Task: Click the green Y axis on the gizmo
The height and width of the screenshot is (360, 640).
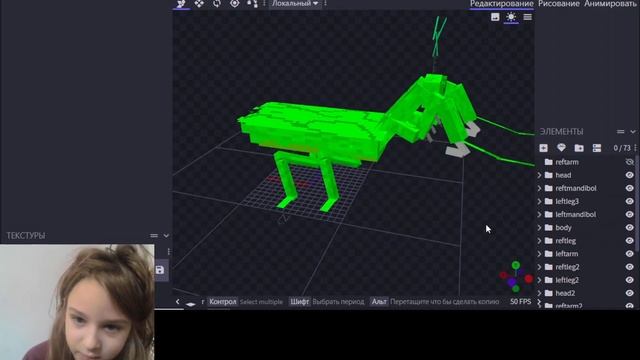Action: (516, 265)
